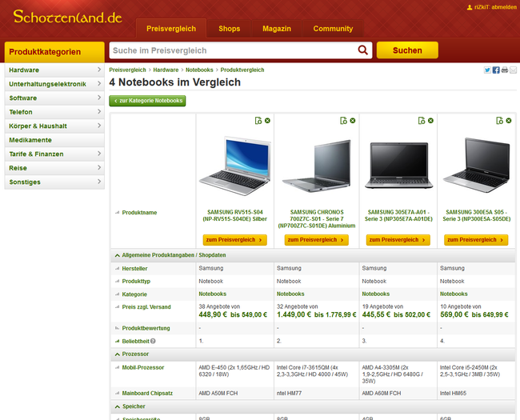Click sort icon beside Mainboard Chipsatz

[x=117, y=393]
